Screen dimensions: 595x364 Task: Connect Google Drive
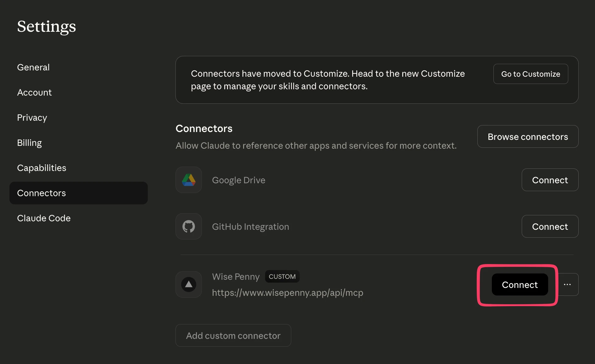click(x=550, y=180)
